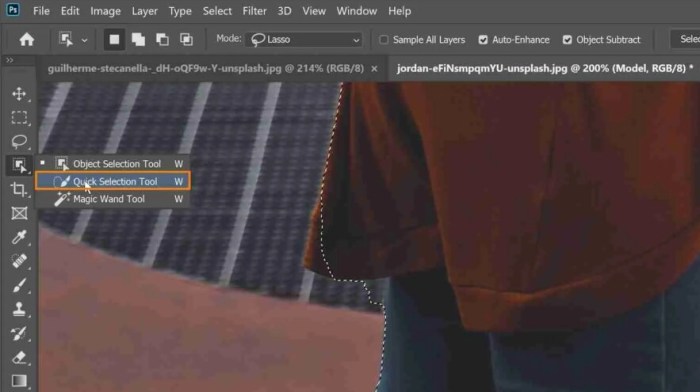Select the History Brush tool
Image resolution: width=700 pixels, height=392 pixels.
pos(19,333)
